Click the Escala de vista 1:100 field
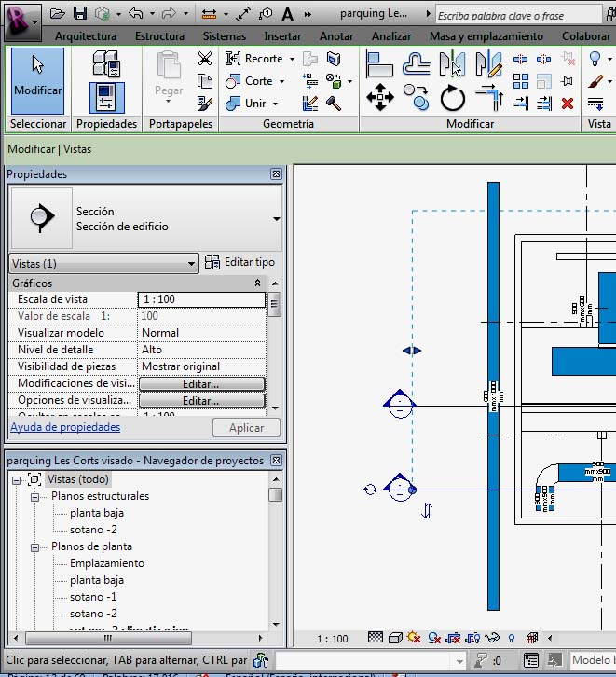This screenshot has width=616, height=677. pyautogui.click(x=200, y=299)
